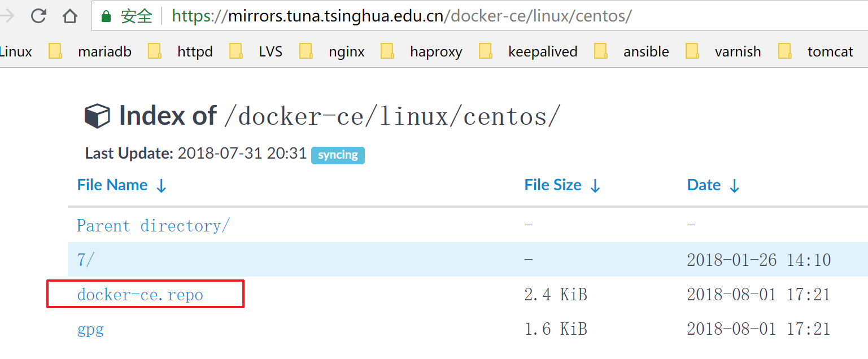Click the green secure padlock icon
Image resolution: width=868 pixels, height=359 pixels.
click(106, 16)
